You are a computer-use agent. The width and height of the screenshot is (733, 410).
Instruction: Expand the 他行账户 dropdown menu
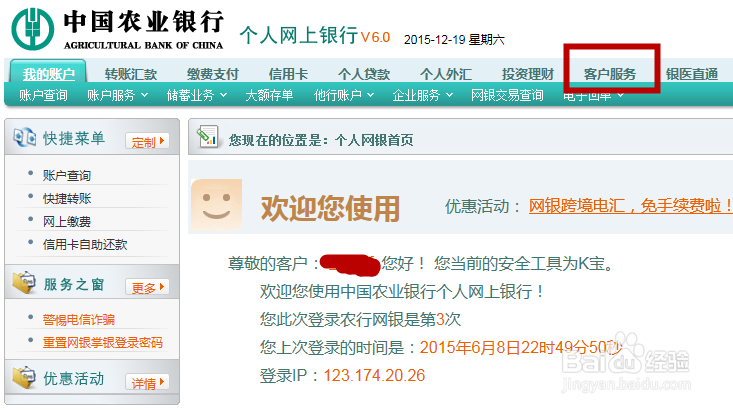click(344, 95)
